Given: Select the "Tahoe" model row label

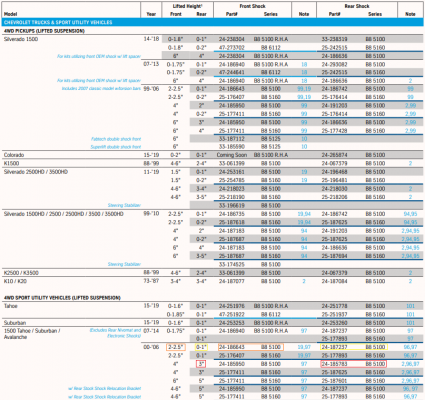Looking at the screenshot, I should pos(11,306).
